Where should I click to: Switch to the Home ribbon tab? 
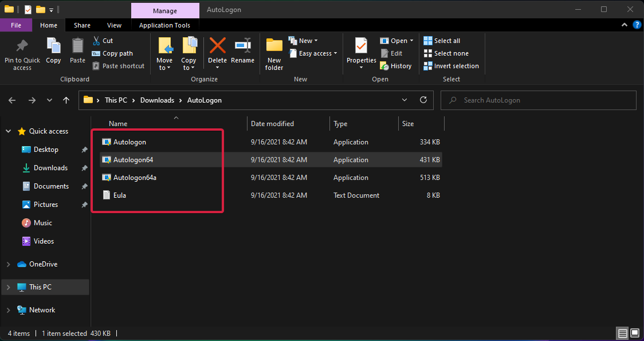49,25
